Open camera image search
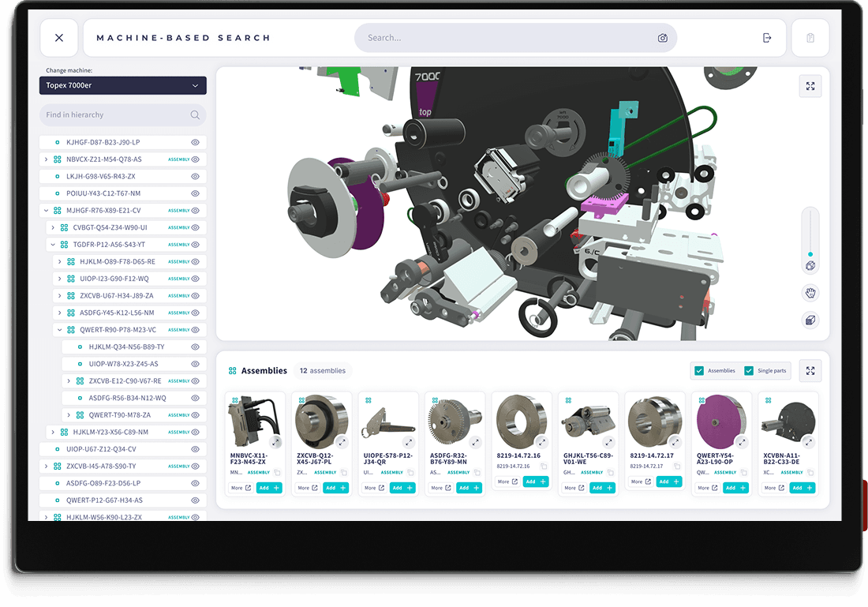Image resolution: width=868 pixels, height=607 pixels. (662, 38)
